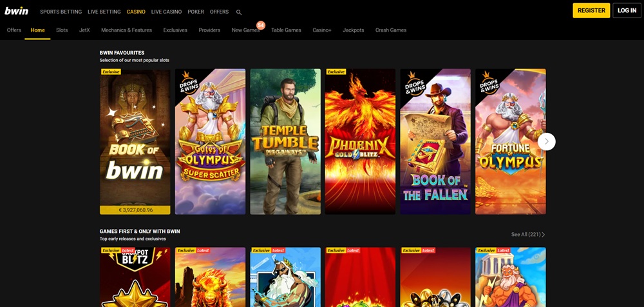Open the Crash Games tab
644x307 pixels.
coord(391,30)
